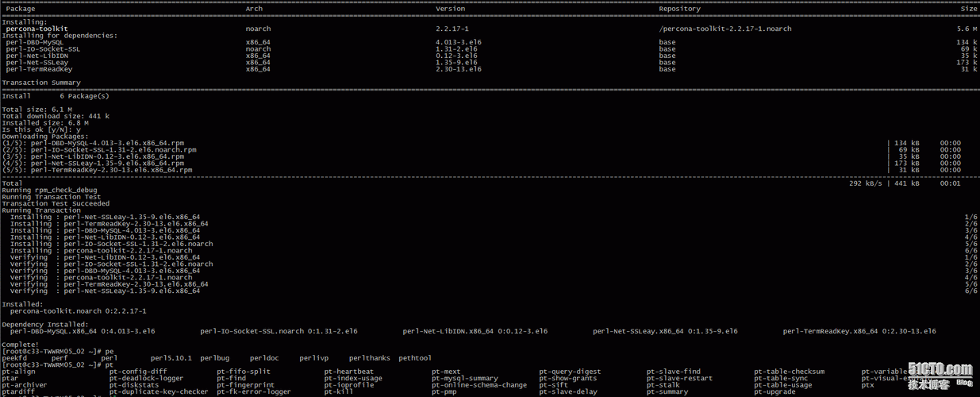The image size is (980, 397).
Task: Select download line "(3/5): perl-Net-LibIDN-0.12-3.el6.x86_64.rpm"
Action: [x=93, y=156]
